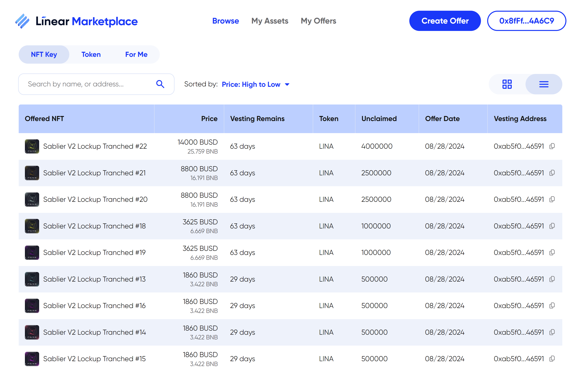Copy vesting address for Tranched #18
The image size is (588, 367).
click(x=552, y=226)
